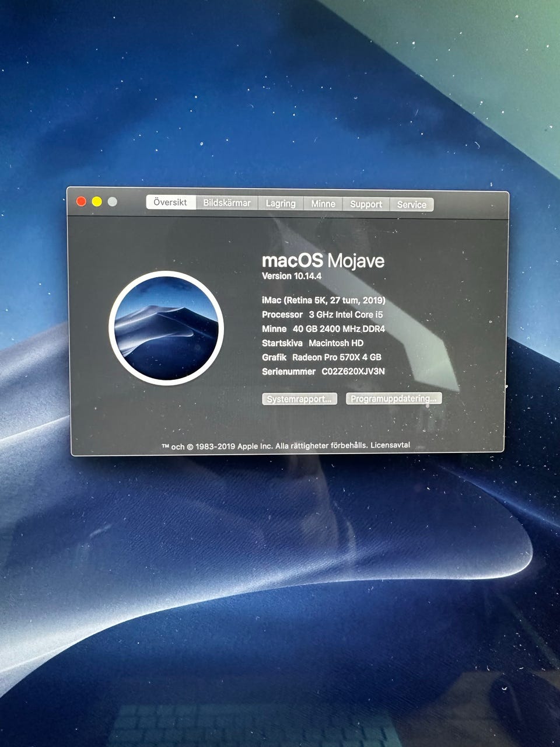
Task: Click the Systemrapport... button
Action: point(299,399)
